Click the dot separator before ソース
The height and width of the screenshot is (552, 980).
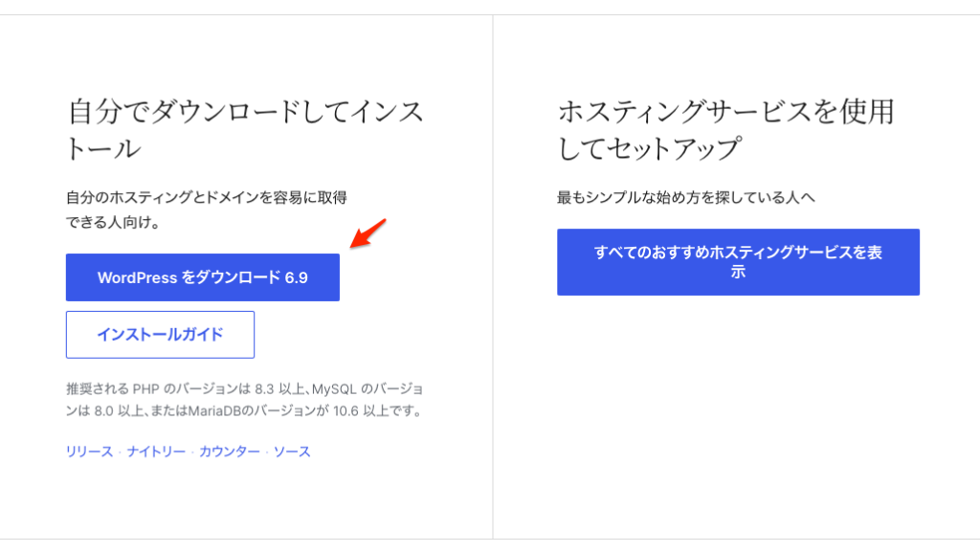(x=267, y=453)
